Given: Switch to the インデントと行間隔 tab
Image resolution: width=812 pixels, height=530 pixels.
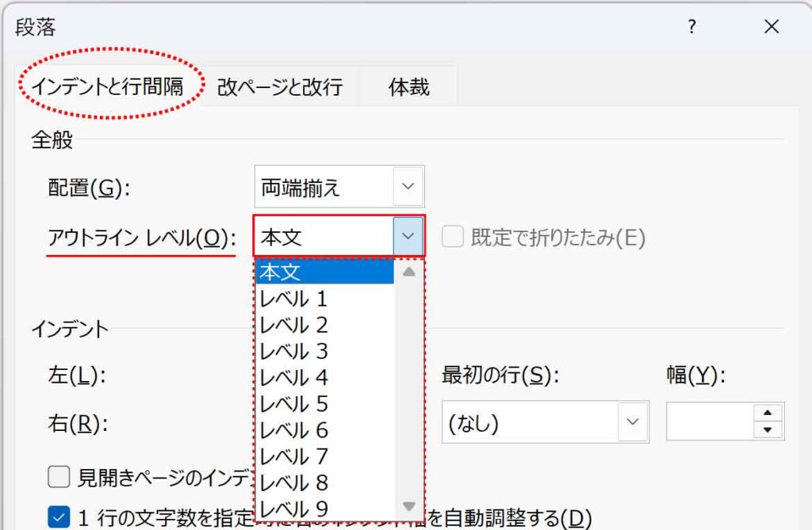Looking at the screenshot, I should pyautogui.click(x=108, y=86).
